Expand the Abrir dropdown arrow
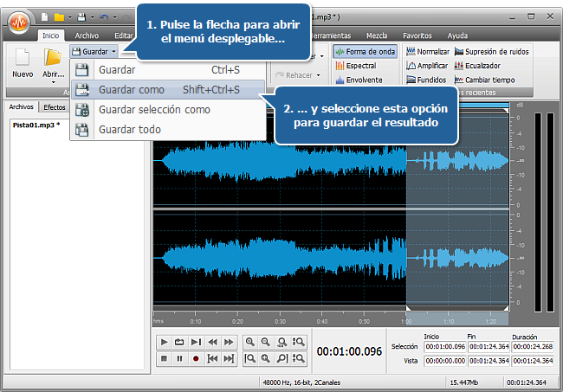The width and height of the screenshot is (563, 392). (53, 82)
